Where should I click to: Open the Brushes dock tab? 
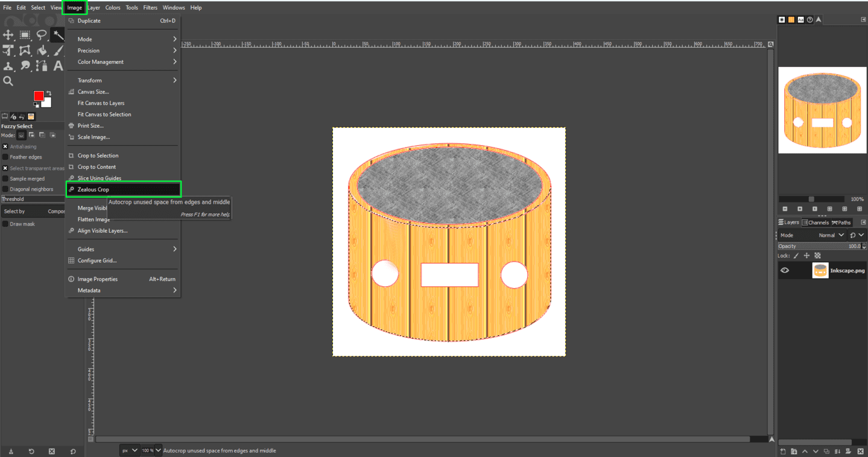pyautogui.click(x=782, y=19)
